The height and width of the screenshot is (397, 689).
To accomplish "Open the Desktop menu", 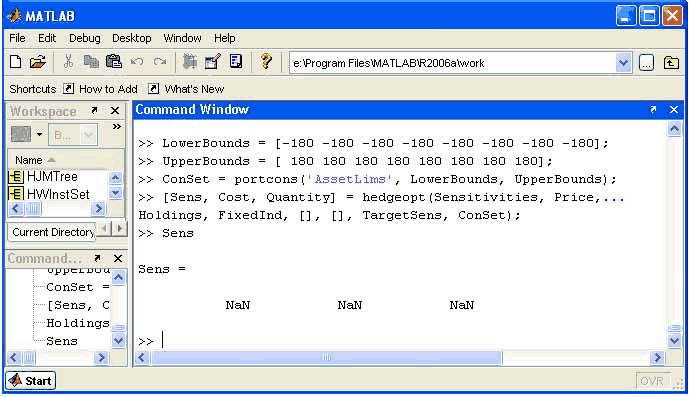I will pyautogui.click(x=131, y=38).
